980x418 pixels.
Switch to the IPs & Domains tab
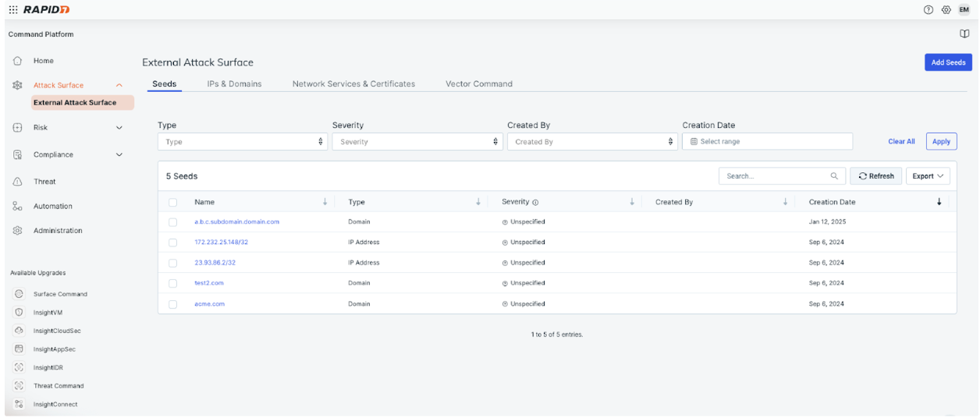(234, 84)
